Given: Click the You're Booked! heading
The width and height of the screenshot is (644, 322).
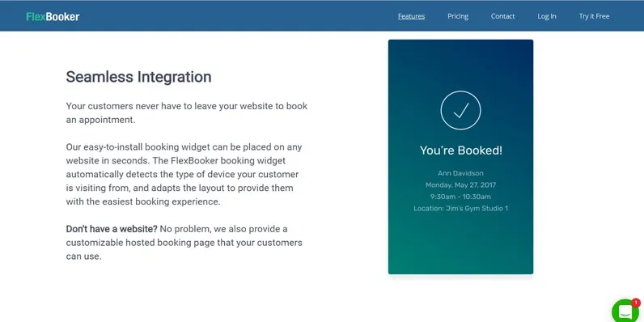Looking at the screenshot, I should point(461,150).
